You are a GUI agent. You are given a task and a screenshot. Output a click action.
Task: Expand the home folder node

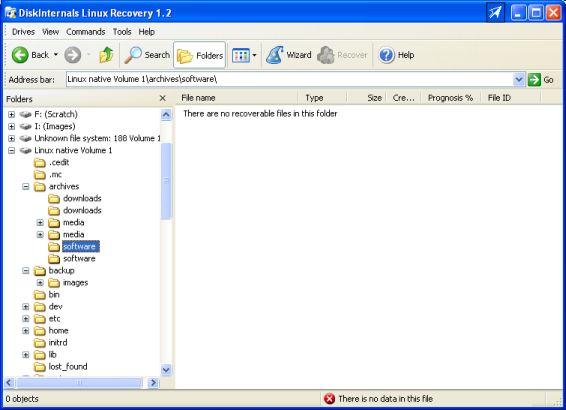[x=26, y=331]
